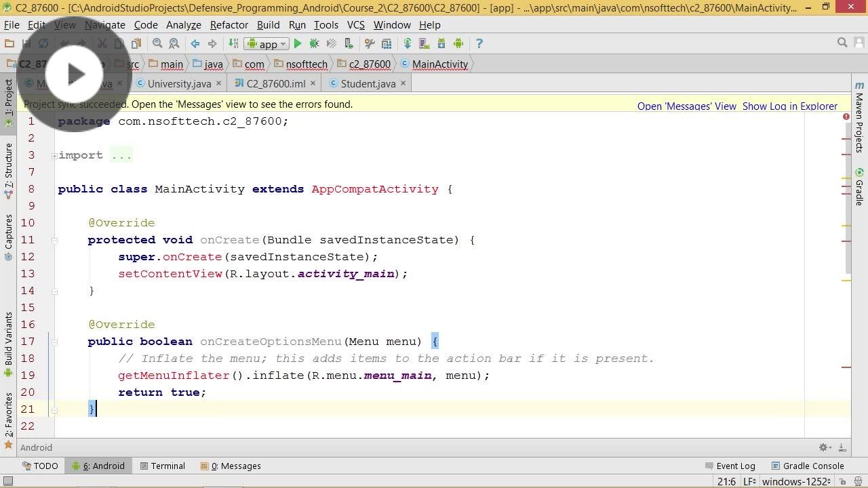Open the File menu
The width and height of the screenshot is (868, 488).
[12, 24]
